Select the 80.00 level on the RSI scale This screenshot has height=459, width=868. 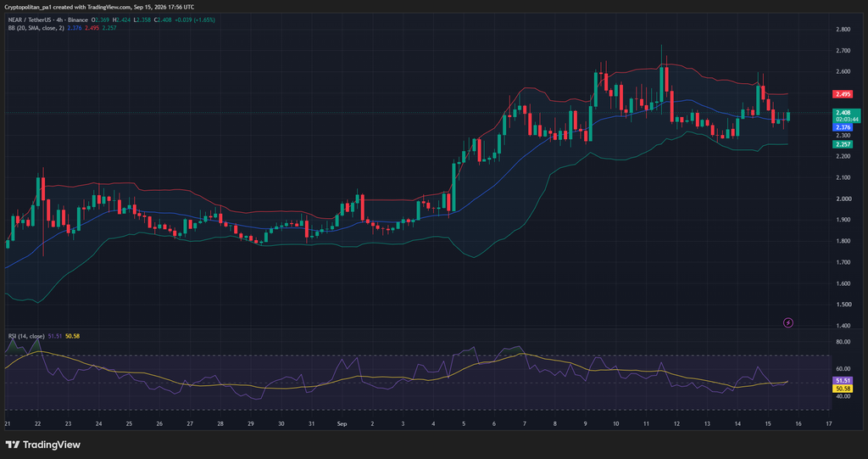click(843, 342)
